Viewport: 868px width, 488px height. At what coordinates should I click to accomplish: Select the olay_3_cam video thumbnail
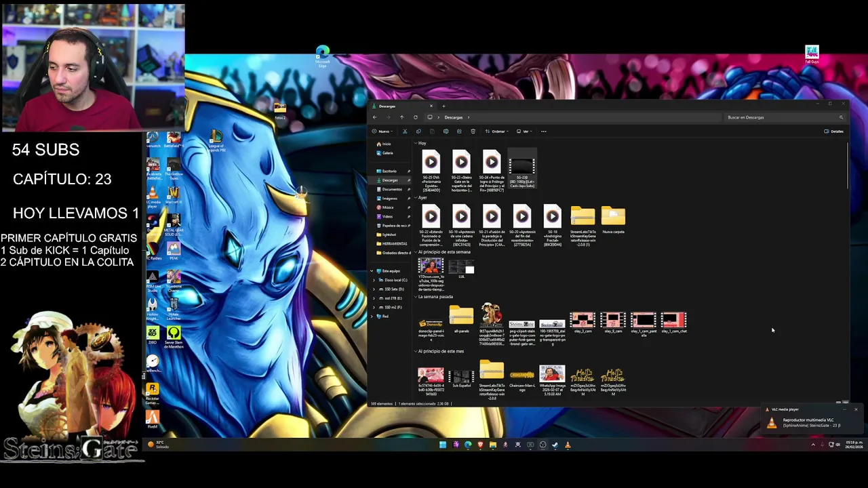coord(583,323)
